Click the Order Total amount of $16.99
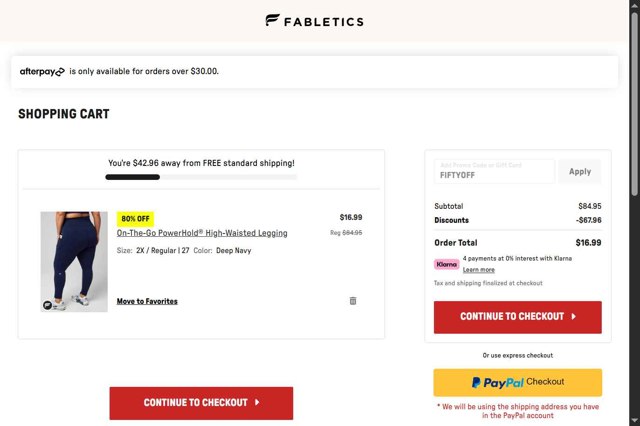The height and width of the screenshot is (426, 640). 588,242
